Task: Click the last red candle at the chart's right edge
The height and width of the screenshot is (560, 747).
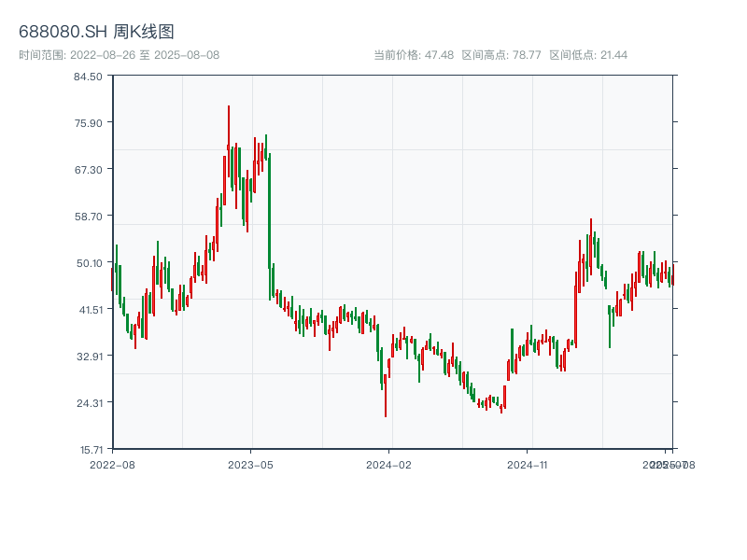Action: pos(673,274)
